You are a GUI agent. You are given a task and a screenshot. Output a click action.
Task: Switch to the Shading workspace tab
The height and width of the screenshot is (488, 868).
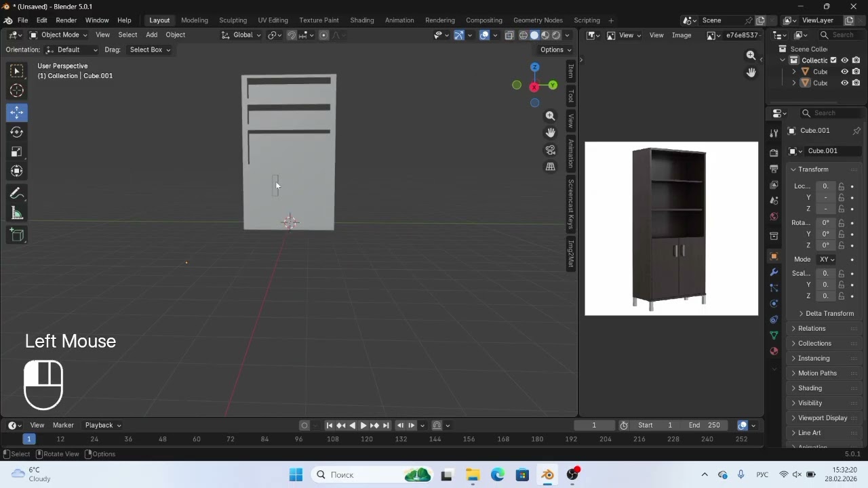[x=361, y=20]
